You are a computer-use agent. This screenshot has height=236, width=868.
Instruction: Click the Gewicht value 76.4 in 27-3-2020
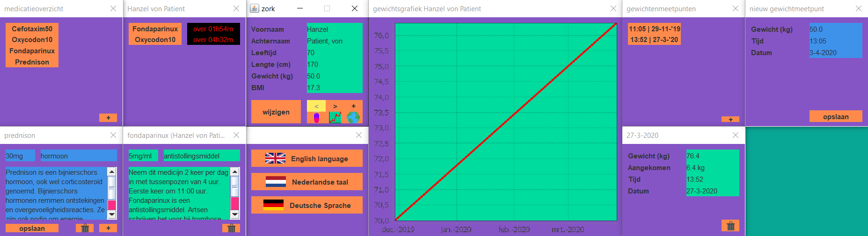(713, 156)
